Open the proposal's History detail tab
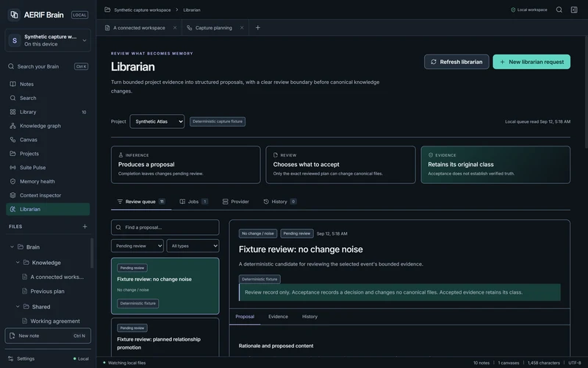This screenshot has height=368, width=588. (x=309, y=316)
